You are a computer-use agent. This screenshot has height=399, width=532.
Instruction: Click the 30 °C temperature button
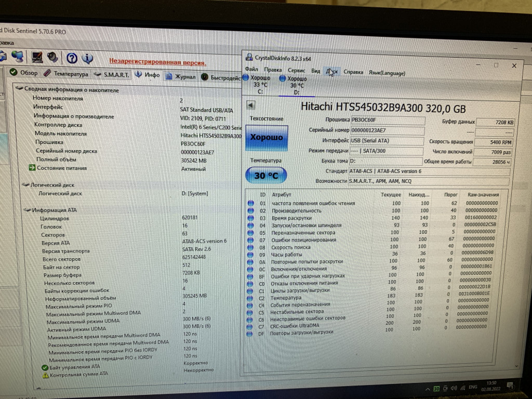(266, 176)
